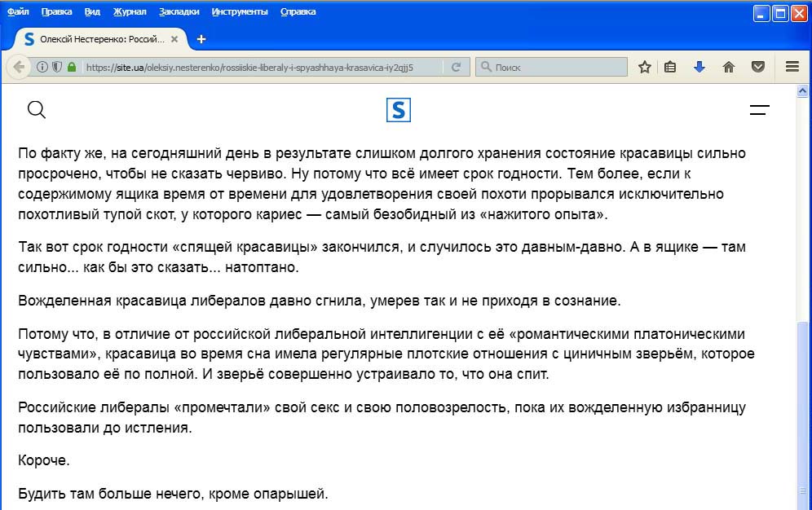The height and width of the screenshot is (510, 812).
Task: Open the Справка menu
Action: (298, 11)
